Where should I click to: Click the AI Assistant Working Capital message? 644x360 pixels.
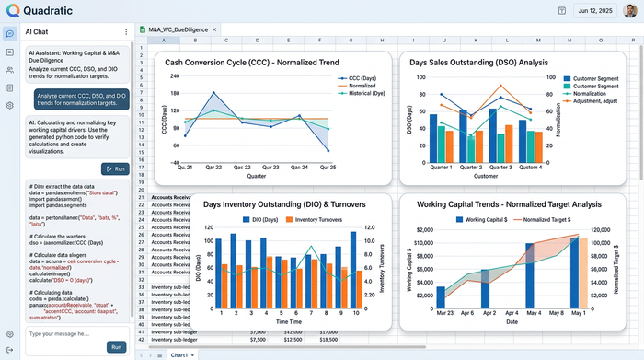(x=77, y=64)
